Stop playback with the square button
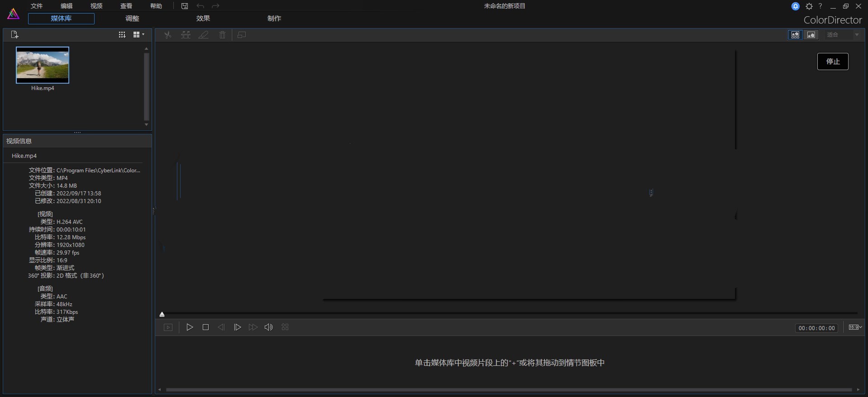This screenshot has height=397, width=868. point(205,327)
